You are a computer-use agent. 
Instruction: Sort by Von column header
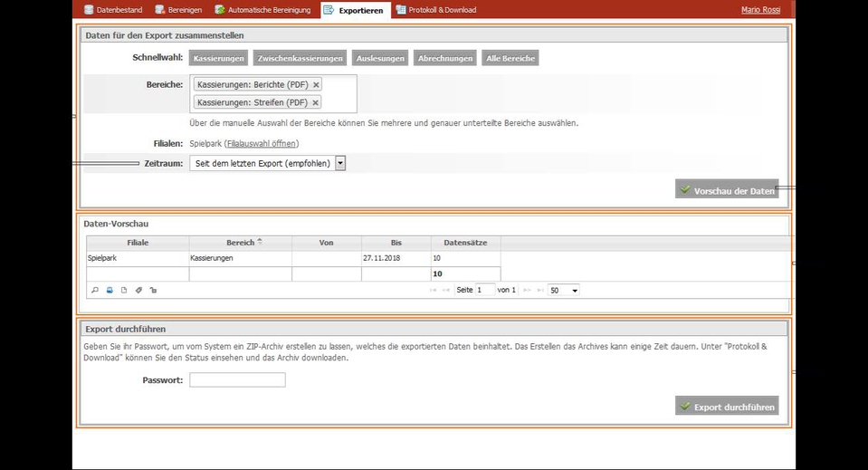point(327,243)
